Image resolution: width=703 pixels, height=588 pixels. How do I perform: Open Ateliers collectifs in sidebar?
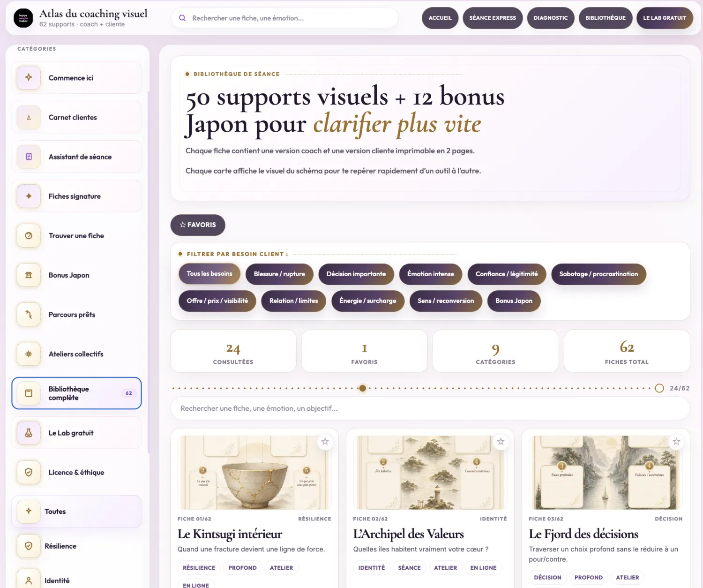point(76,354)
